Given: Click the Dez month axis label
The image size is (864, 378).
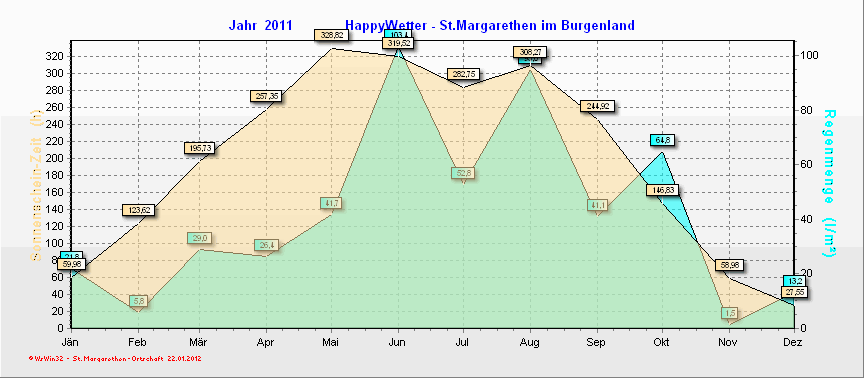Looking at the screenshot, I should 794,343.
